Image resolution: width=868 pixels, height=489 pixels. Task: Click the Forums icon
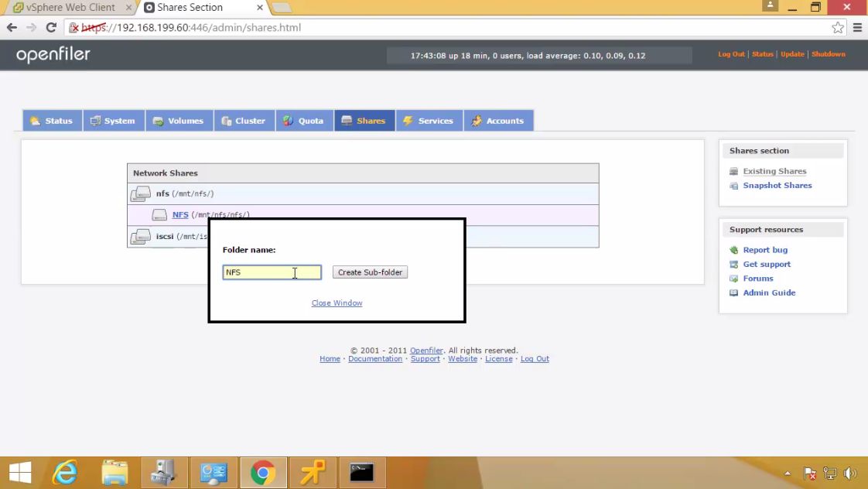(x=733, y=279)
